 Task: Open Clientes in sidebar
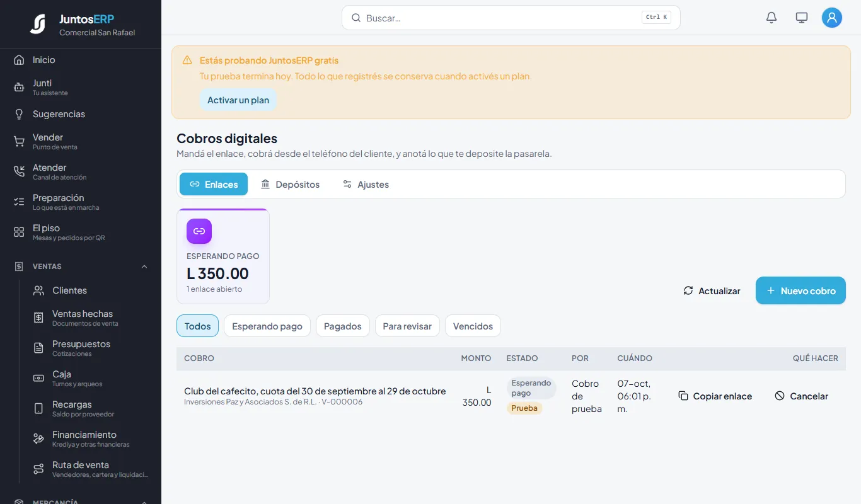(90, 290)
